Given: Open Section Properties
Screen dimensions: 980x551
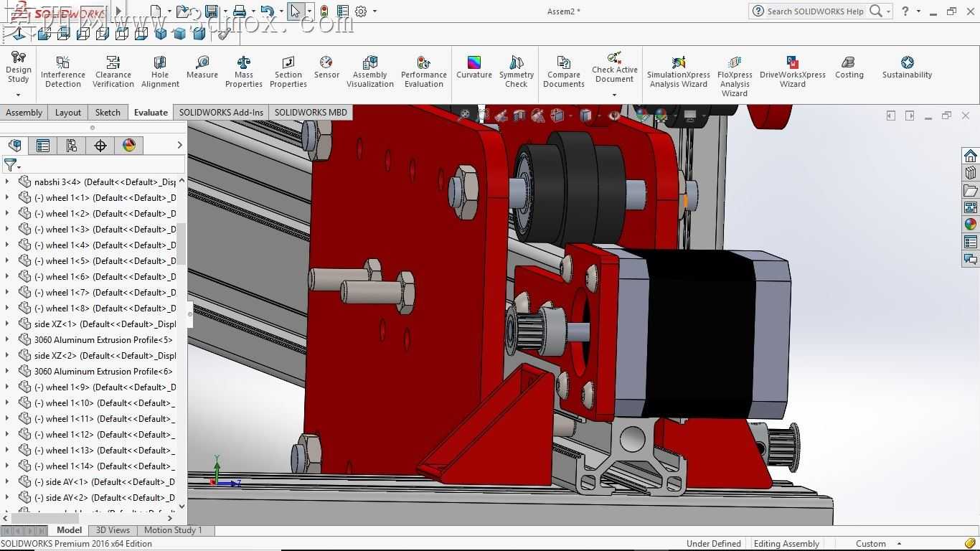Looking at the screenshot, I should pyautogui.click(x=288, y=72).
